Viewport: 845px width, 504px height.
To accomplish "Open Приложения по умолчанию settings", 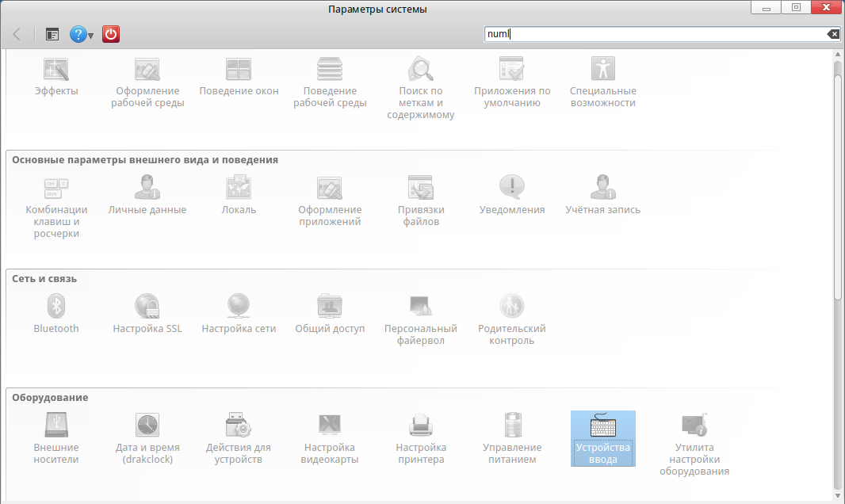I will 512,83.
